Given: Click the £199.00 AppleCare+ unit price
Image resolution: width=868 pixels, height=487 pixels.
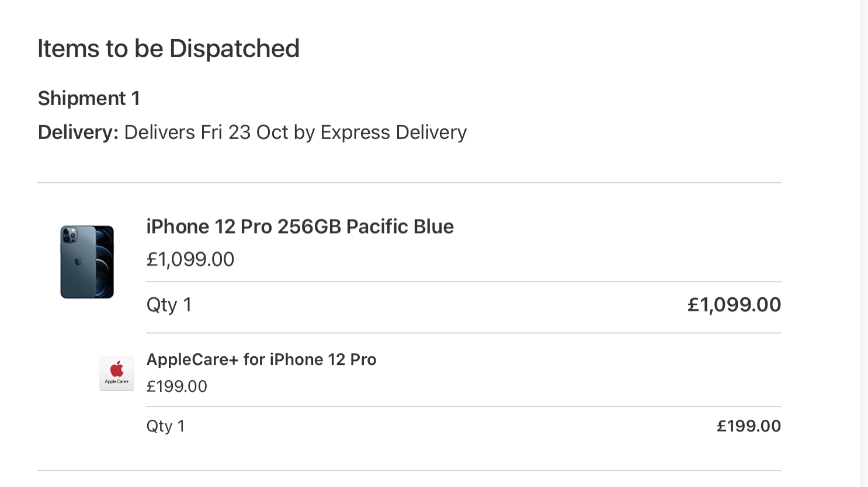Looking at the screenshot, I should [176, 387].
